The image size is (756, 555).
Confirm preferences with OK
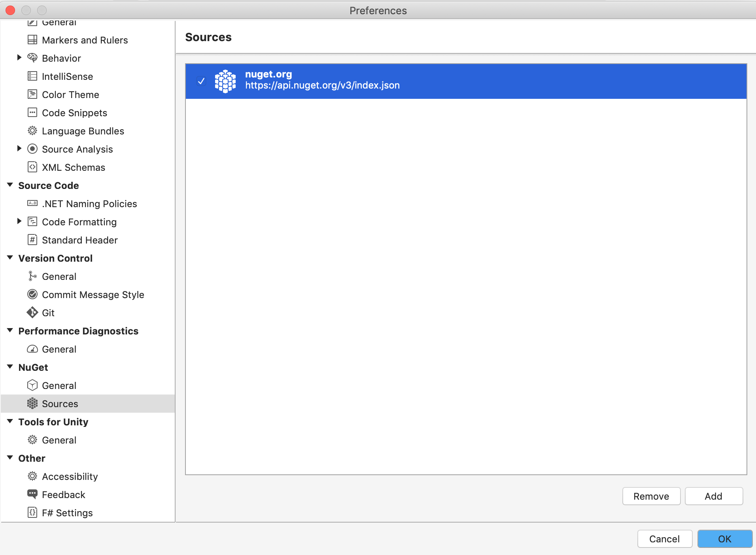pos(725,539)
